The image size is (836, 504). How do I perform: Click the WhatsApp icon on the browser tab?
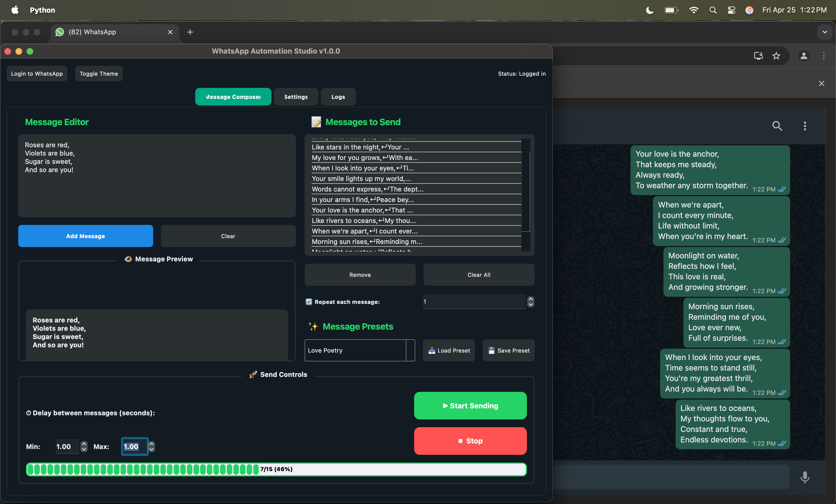pos(59,32)
